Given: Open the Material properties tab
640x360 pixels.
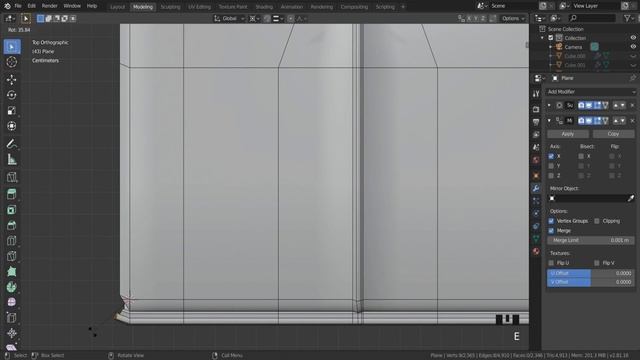Looking at the screenshot, I should coord(536,251).
